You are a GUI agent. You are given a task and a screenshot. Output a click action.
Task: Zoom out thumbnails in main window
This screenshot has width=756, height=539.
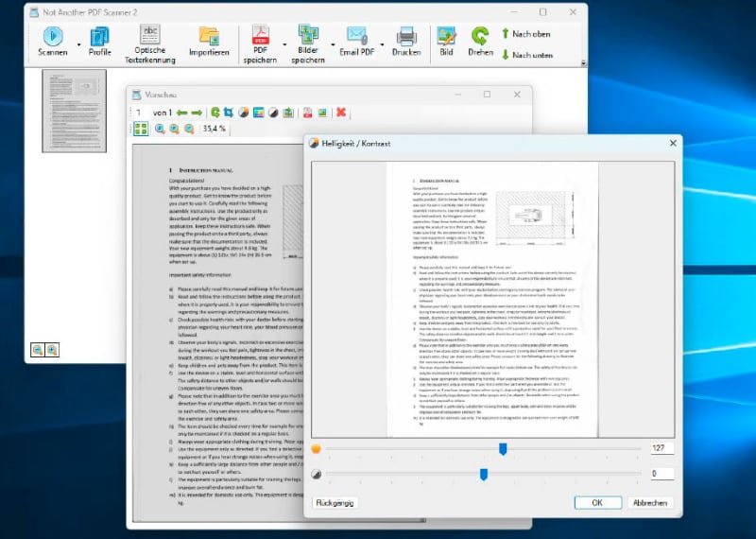[x=37, y=350]
